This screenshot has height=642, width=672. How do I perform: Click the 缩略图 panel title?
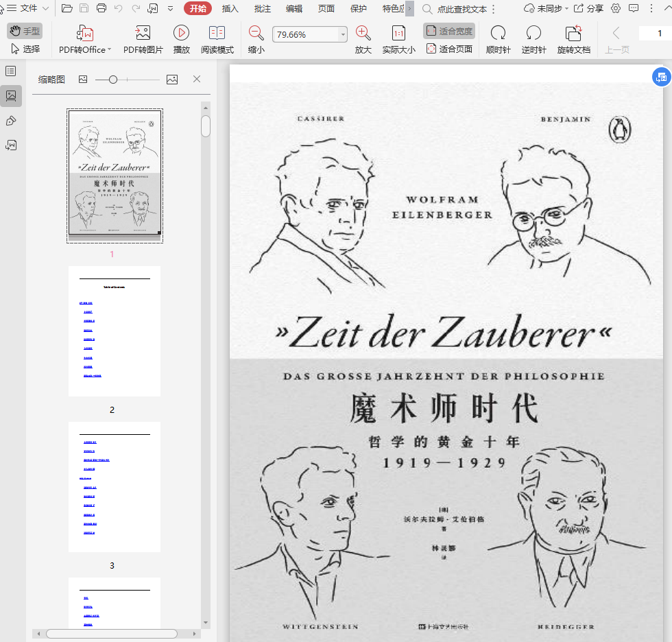[51, 80]
